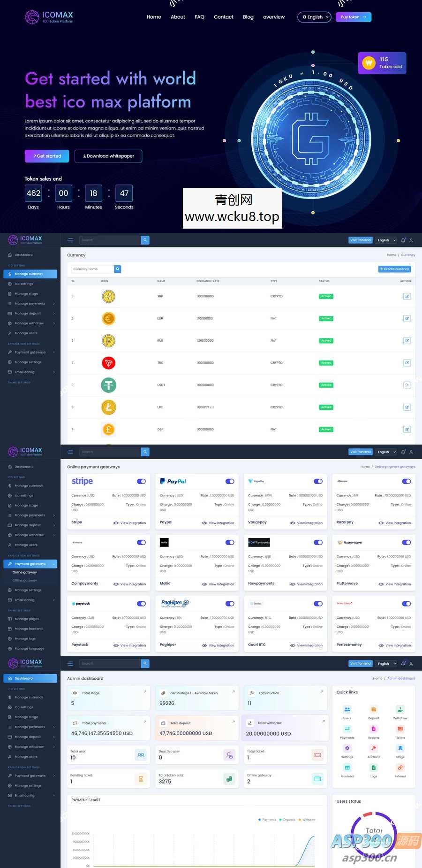This screenshot has height=868, width=422.
Task: Click the magnifier beside Currency name field
Action: pyautogui.click(x=118, y=269)
